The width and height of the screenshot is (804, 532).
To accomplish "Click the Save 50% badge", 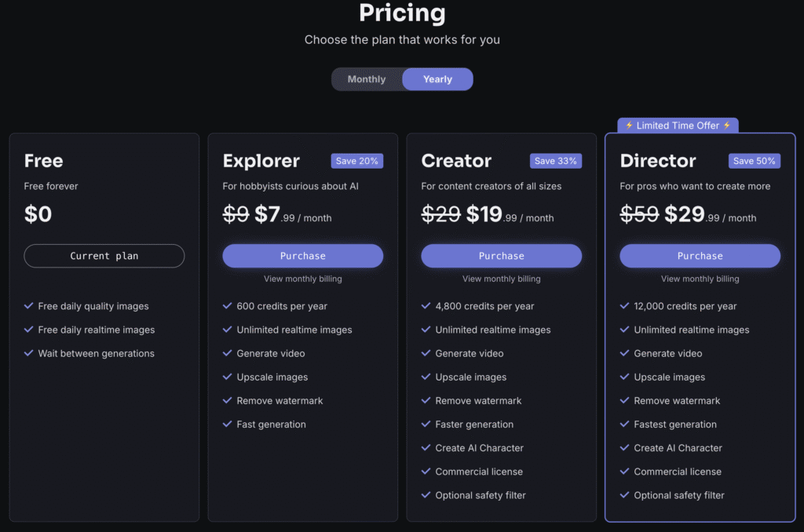I will coord(755,161).
